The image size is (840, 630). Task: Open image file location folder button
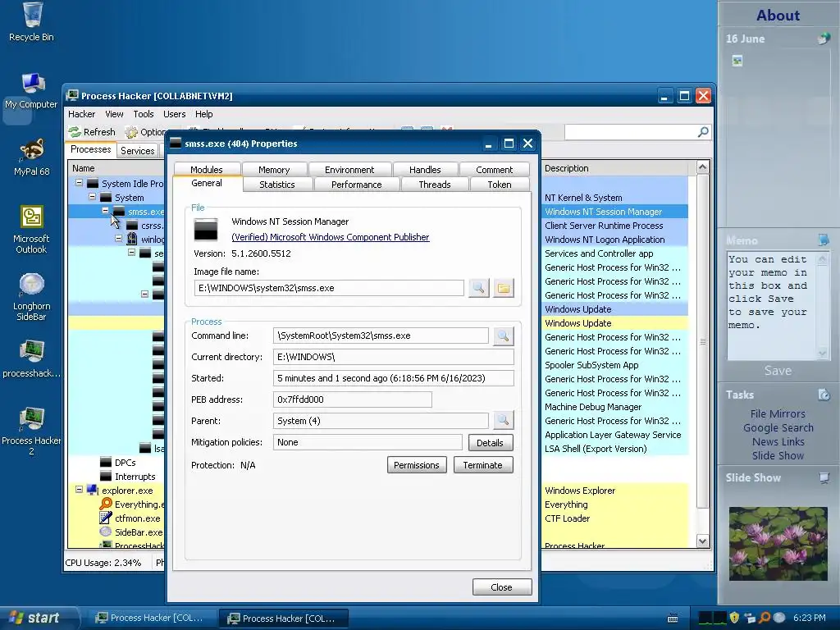tap(503, 288)
